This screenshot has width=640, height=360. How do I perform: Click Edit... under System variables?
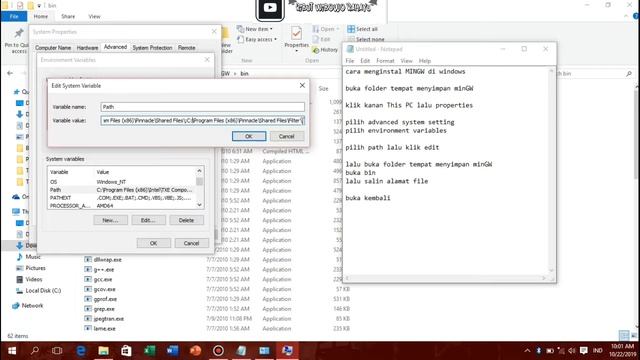[148, 220]
